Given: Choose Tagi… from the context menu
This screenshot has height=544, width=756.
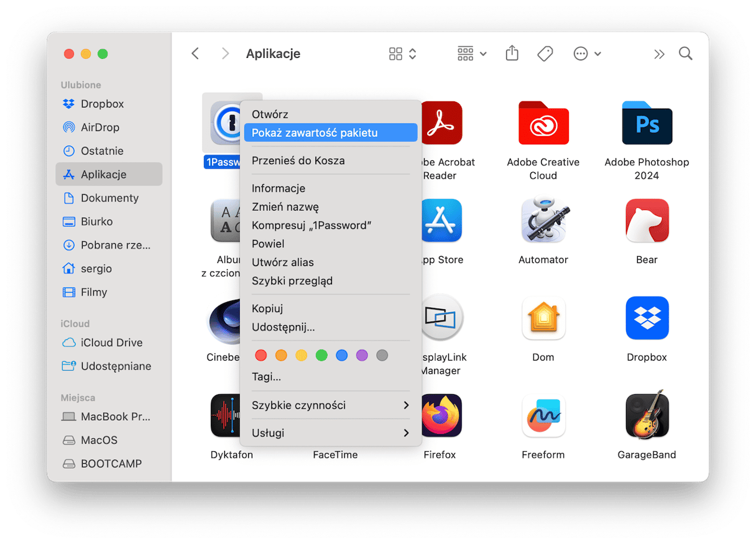Looking at the screenshot, I should [331, 377].
